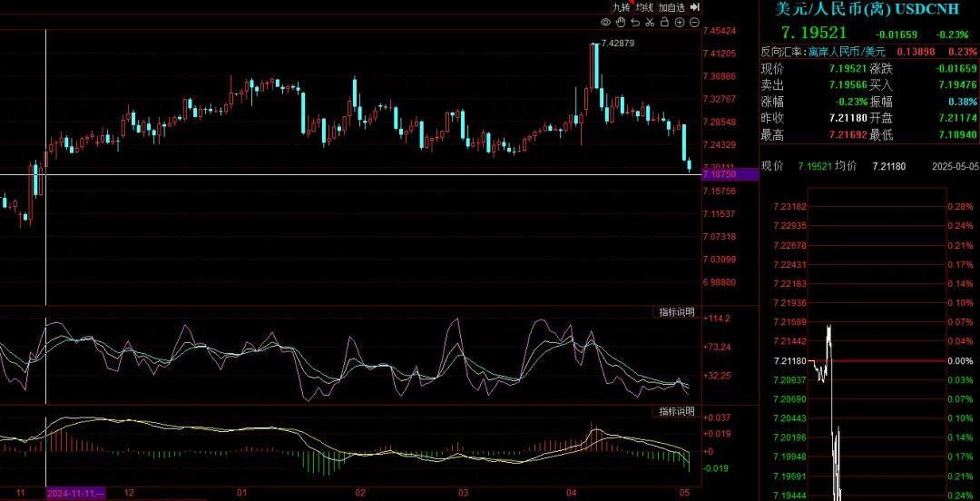This screenshot has height=501, width=980.
Task: Click the 7.42879 peak price label
Action: tap(618, 43)
